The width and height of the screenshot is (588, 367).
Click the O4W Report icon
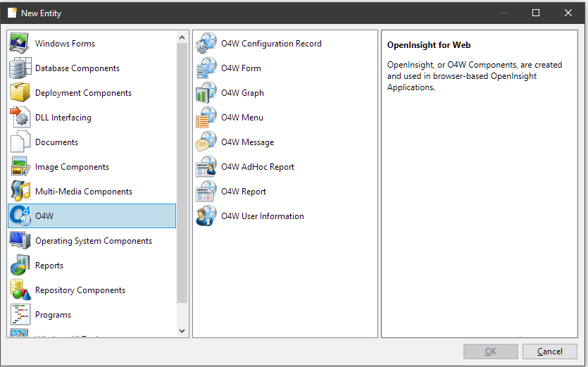click(x=206, y=191)
